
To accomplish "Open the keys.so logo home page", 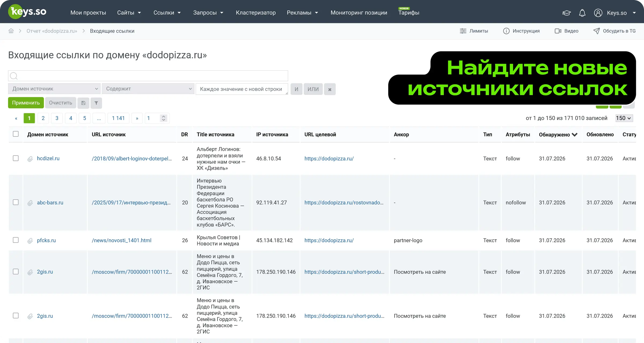I will (x=27, y=12).
